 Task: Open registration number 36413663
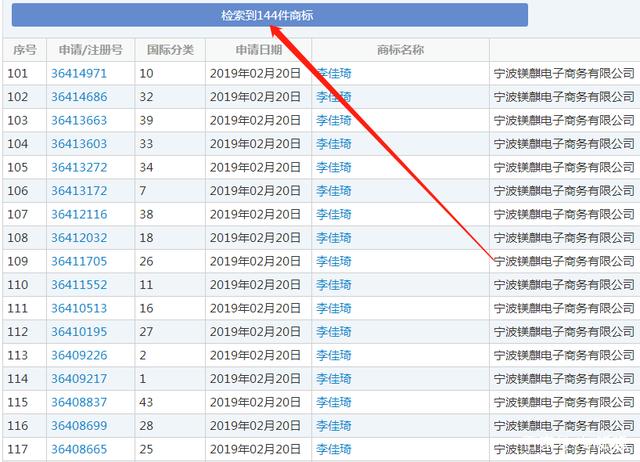point(79,120)
